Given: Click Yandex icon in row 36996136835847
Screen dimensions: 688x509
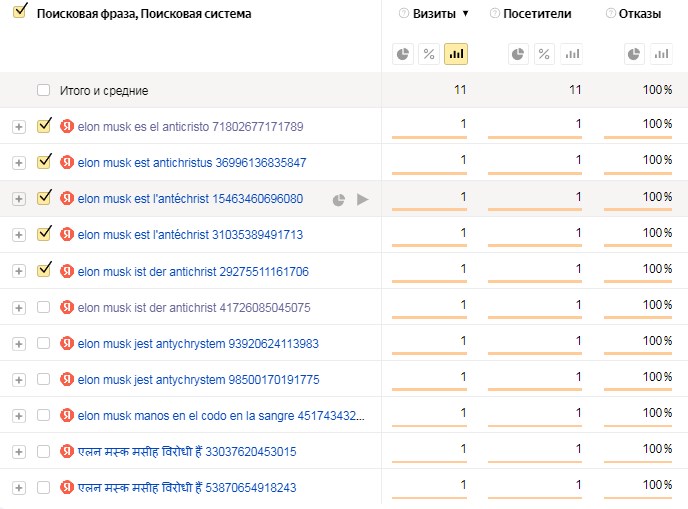Looking at the screenshot, I should [x=67, y=162].
